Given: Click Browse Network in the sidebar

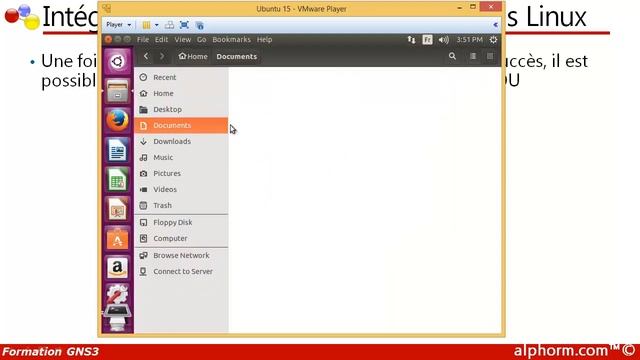Looking at the screenshot, I should point(181,256).
